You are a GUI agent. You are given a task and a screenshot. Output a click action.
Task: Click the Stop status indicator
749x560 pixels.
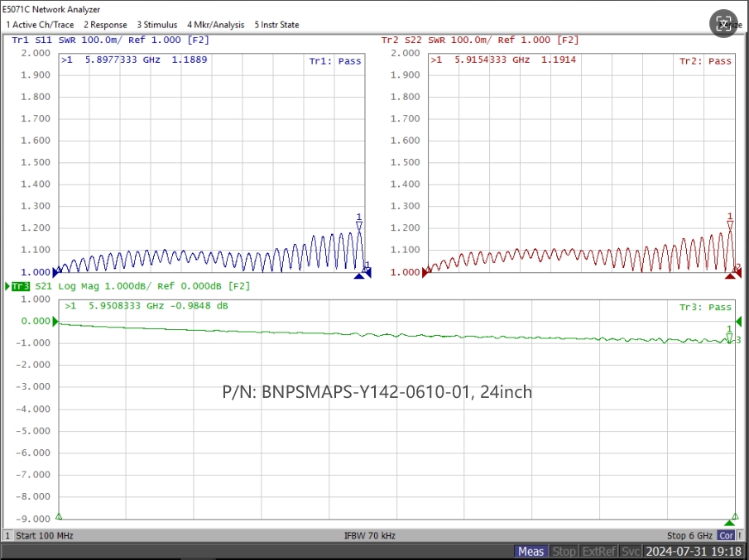(x=564, y=552)
